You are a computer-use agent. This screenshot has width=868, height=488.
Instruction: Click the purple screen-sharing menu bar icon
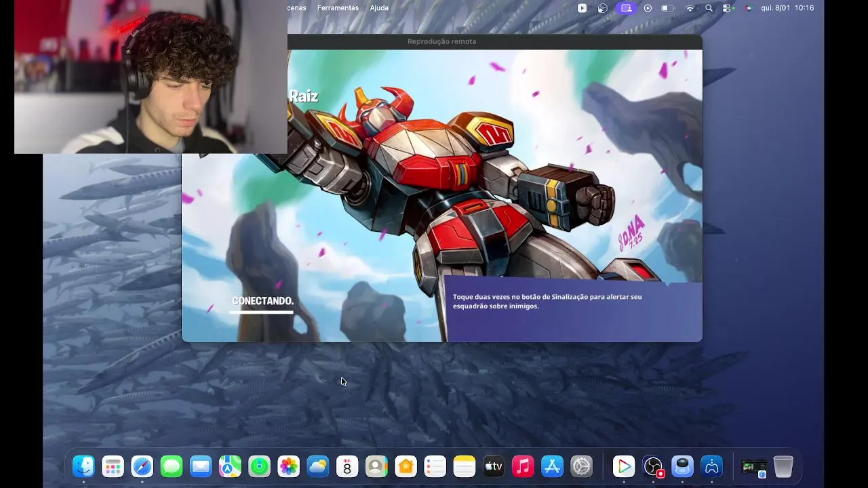(x=626, y=8)
